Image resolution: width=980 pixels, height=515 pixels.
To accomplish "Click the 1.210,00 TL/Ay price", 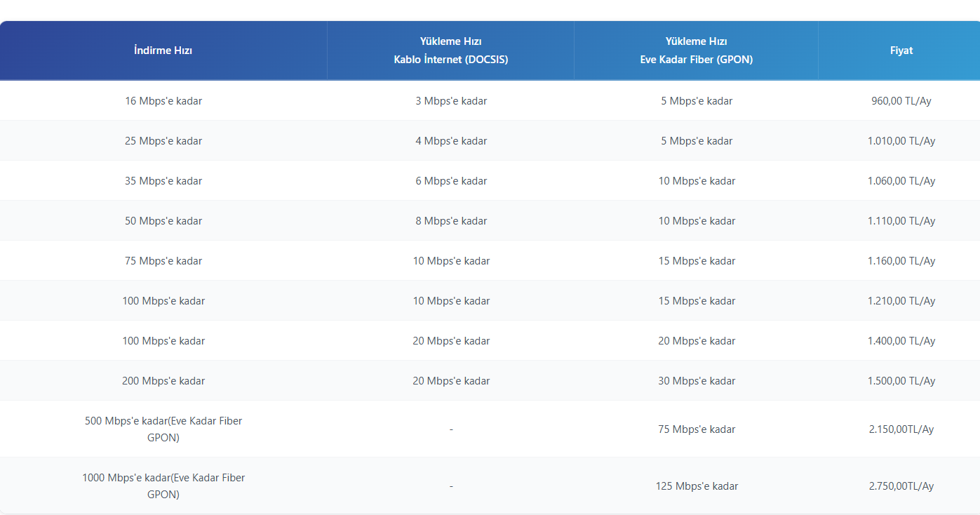I will pyautogui.click(x=901, y=301).
